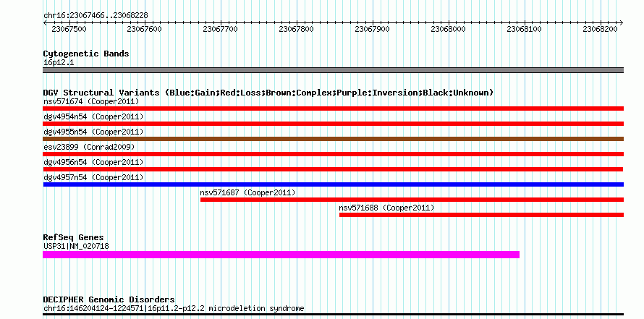Select the magenta USP31 gene bar
644x319 pixels.
tap(281, 255)
